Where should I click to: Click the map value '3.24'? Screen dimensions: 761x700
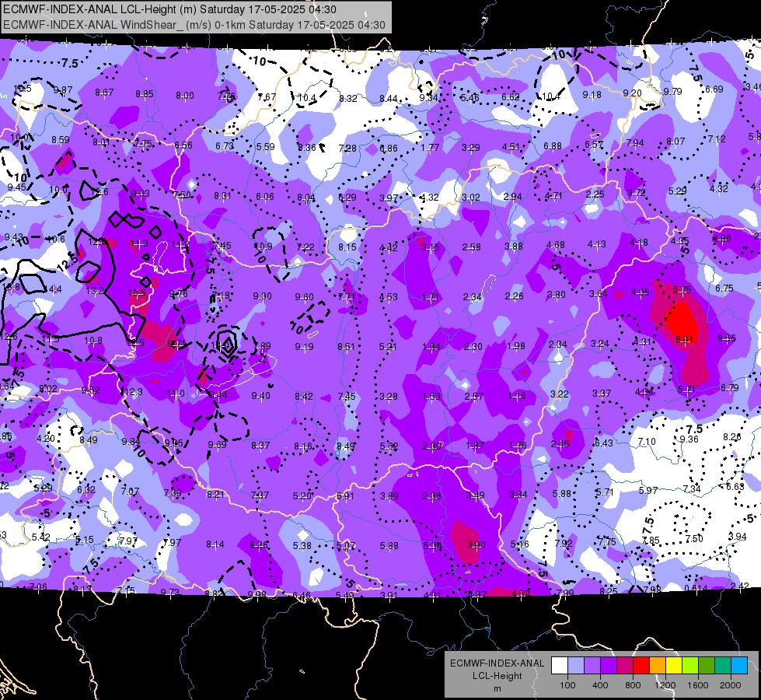[600, 344]
